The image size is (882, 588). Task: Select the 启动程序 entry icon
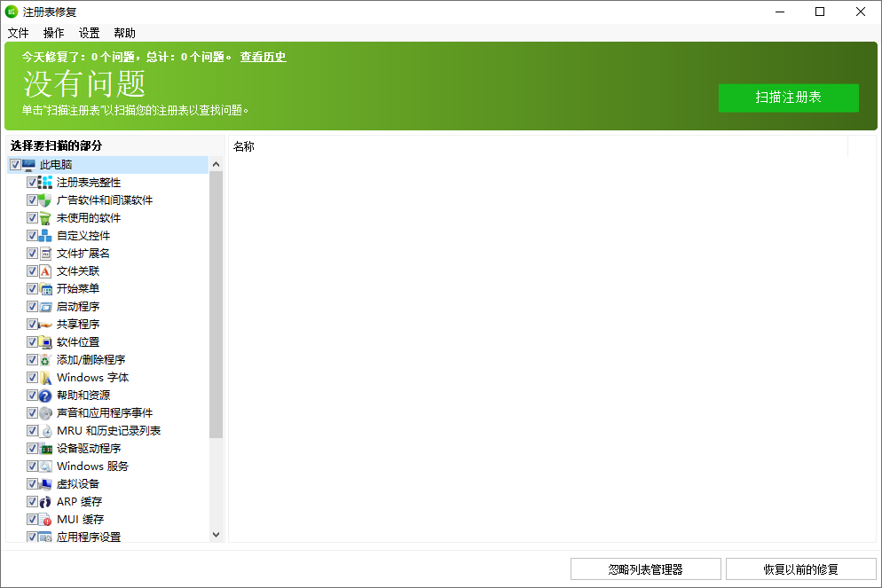45,306
